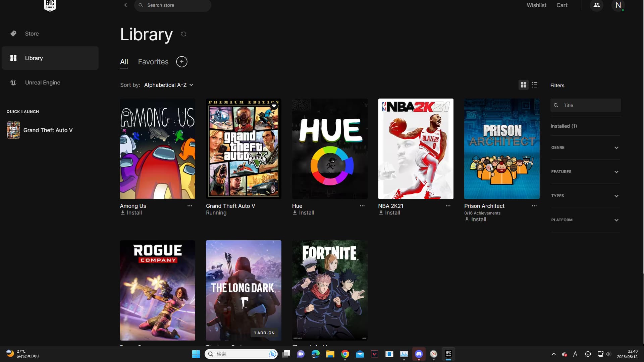
Task: Add a new collection with plus icon
Action: (x=181, y=62)
